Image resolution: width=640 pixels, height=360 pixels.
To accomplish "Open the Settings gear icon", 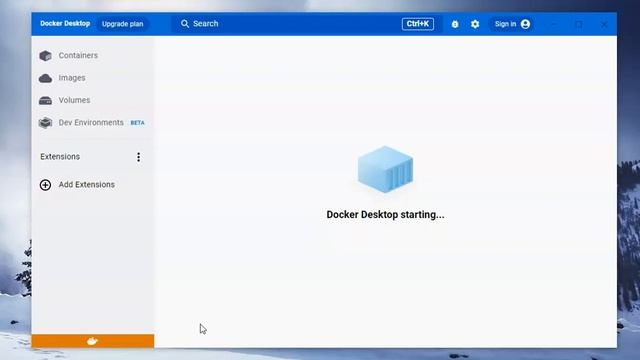I will click(x=475, y=24).
